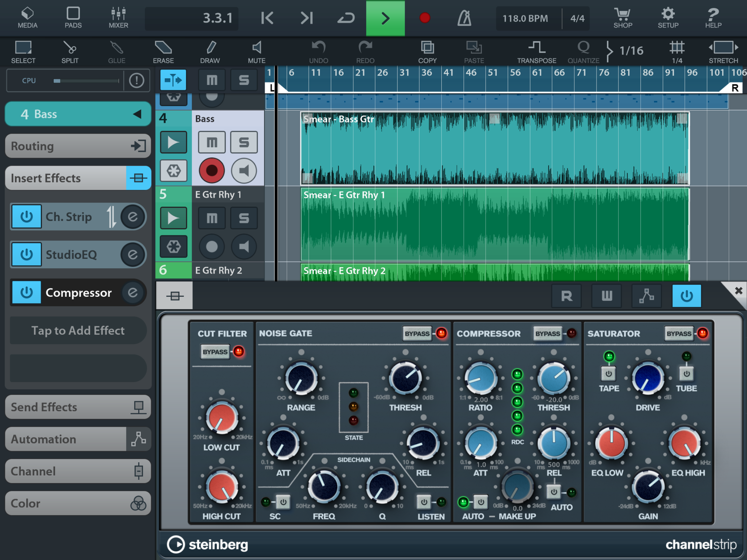
Task: Bypass the Noise Gate section
Action: [417, 334]
